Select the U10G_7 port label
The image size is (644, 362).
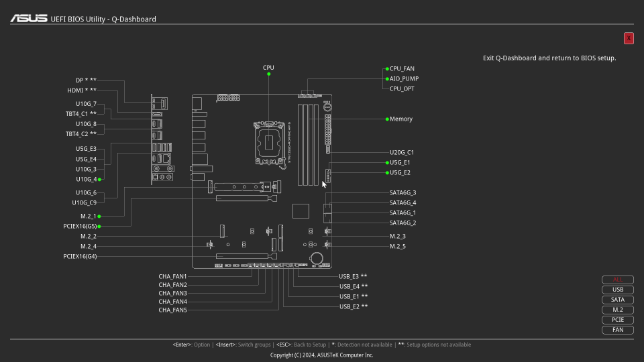pyautogui.click(x=86, y=105)
